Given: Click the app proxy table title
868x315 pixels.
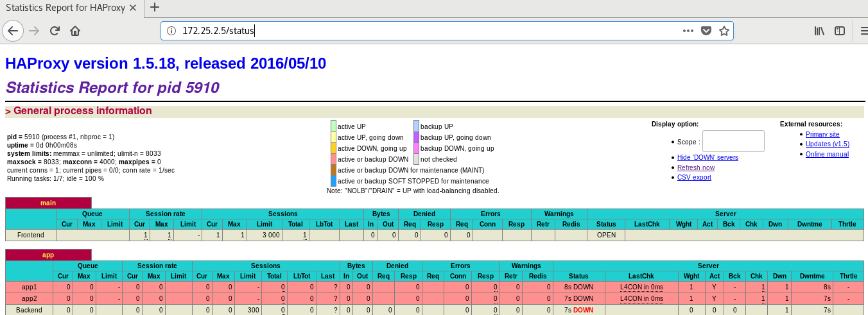Looking at the screenshot, I should 48,255.
